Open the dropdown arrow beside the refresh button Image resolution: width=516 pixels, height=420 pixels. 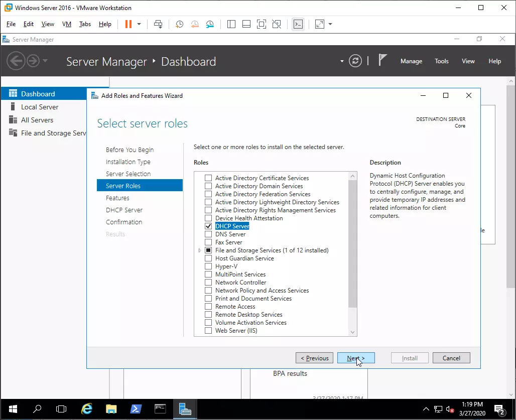pos(342,61)
